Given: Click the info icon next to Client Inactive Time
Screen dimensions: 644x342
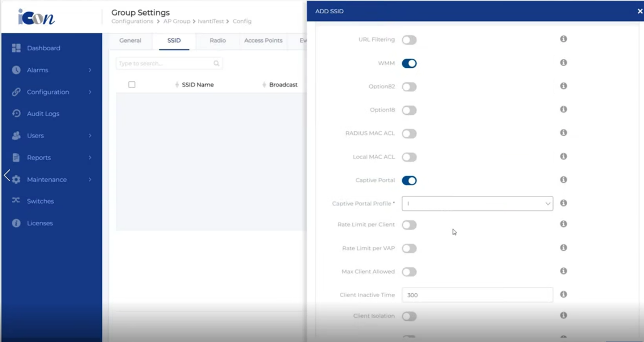Looking at the screenshot, I should [x=563, y=294].
